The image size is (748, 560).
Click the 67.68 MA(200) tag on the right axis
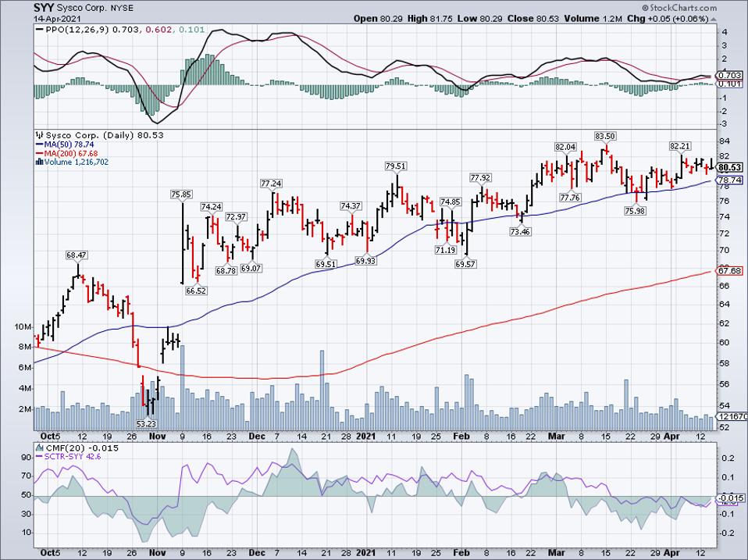click(x=730, y=271)
